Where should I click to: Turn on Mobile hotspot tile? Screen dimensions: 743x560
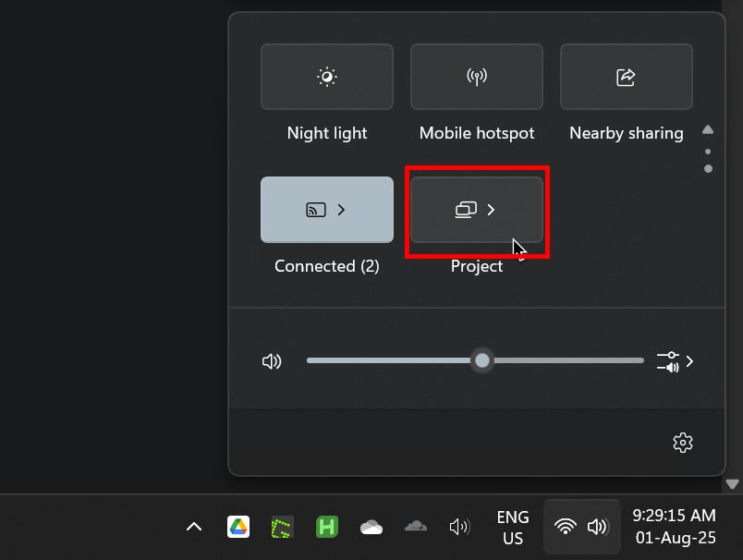point(477,77)
